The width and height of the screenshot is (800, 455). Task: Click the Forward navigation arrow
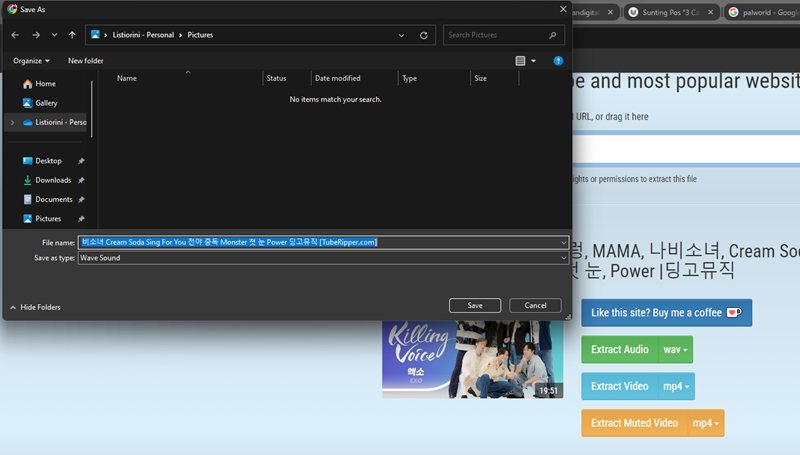pos(36,35)
